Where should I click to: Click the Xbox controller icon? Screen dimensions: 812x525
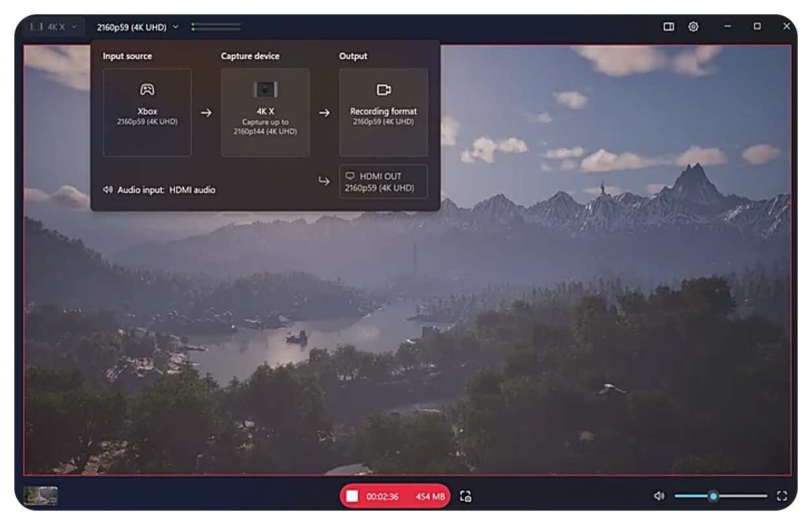(148, 90)
